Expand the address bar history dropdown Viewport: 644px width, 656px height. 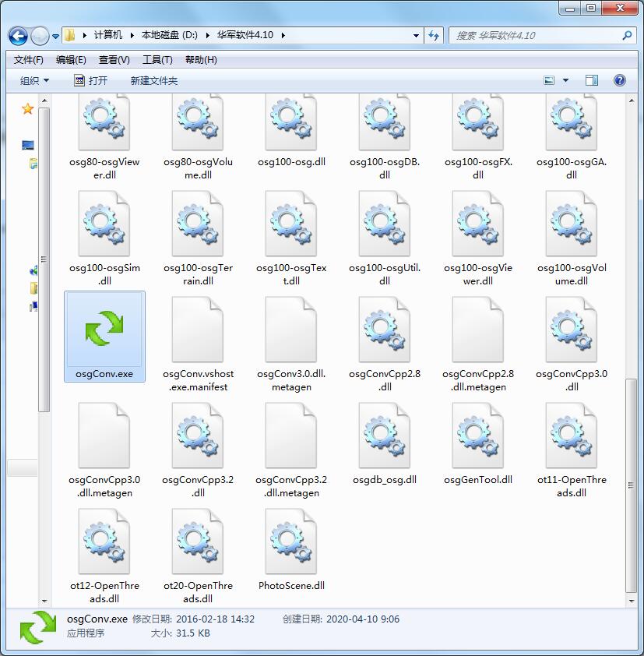click(417, 35)
